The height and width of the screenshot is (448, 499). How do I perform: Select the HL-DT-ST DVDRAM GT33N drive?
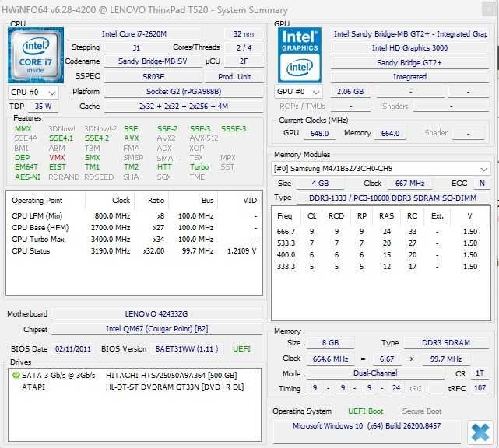pos(134,387)
